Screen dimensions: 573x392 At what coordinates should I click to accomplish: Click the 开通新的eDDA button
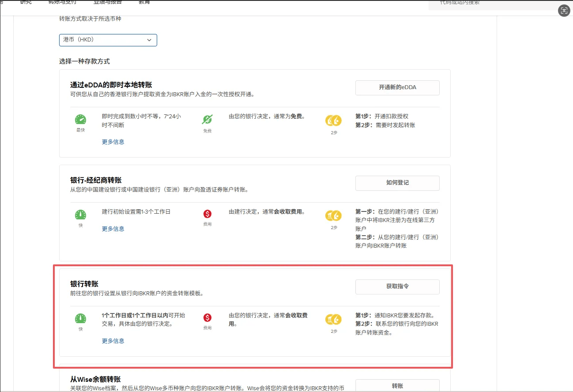pos(397,87)
